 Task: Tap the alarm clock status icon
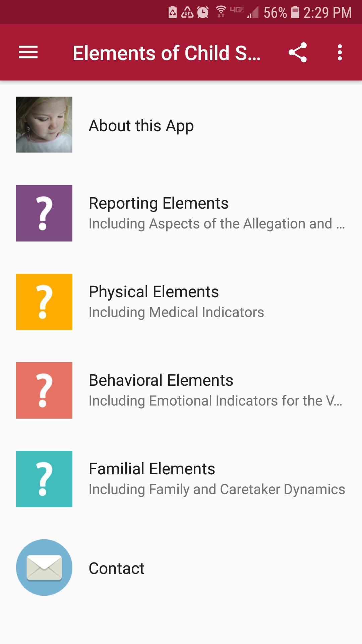pos(203,12)
